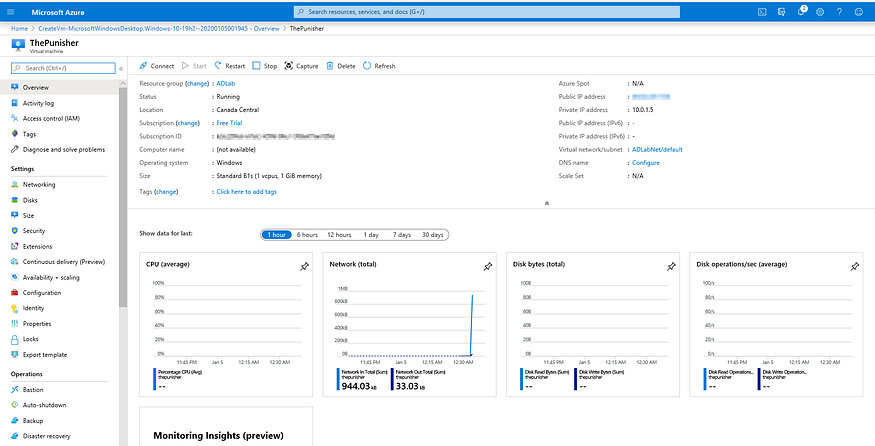Open Cloud Shell from the top bar

[x=762, y=11]
